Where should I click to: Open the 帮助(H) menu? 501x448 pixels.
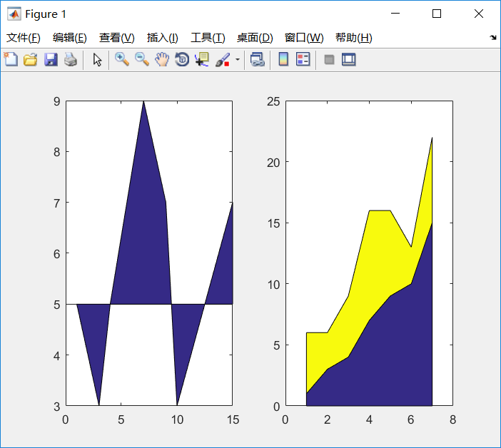[x=354, y=38]
